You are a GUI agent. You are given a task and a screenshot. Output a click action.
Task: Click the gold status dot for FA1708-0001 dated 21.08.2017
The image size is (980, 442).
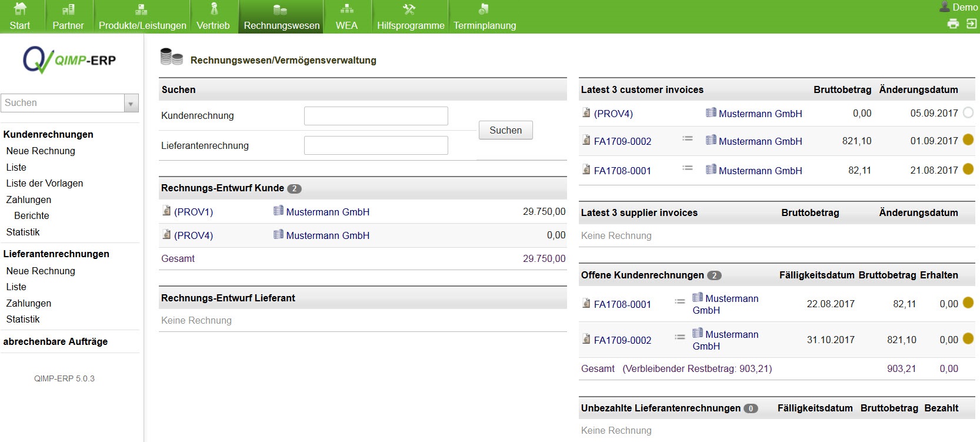coord(968,170)
